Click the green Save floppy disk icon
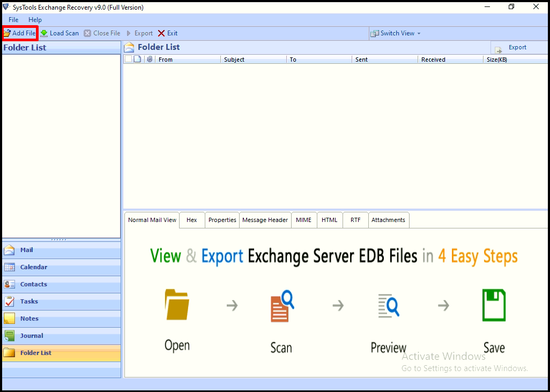Viewport: 550px width, 392px height. 494,305
